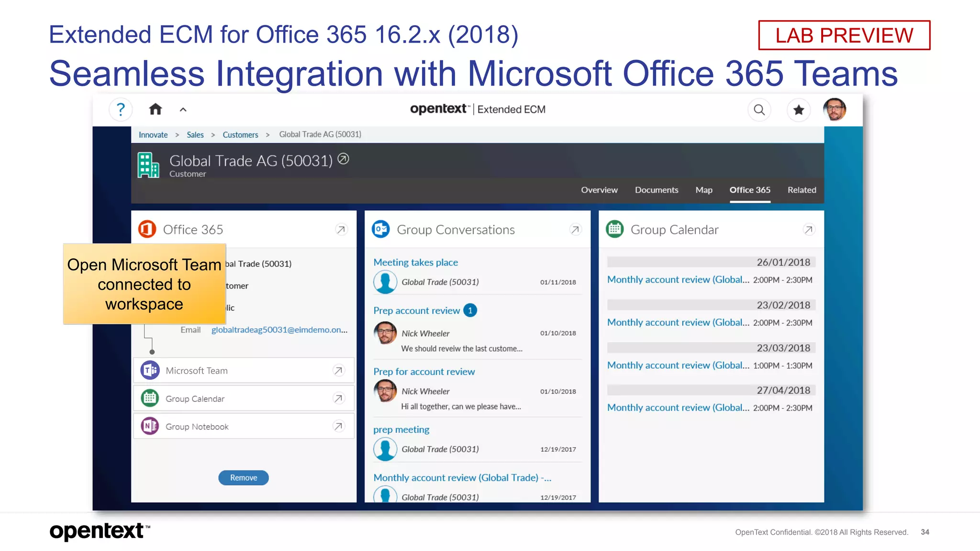Collapse header with the up chevron
The width and height of the screenshot is (980, 551).
point(183,110)
